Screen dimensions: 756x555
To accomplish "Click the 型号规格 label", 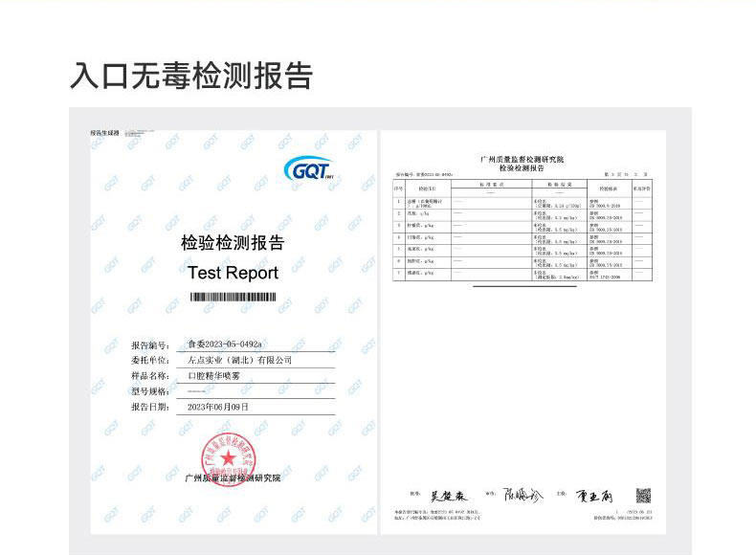I will (150, 391).
